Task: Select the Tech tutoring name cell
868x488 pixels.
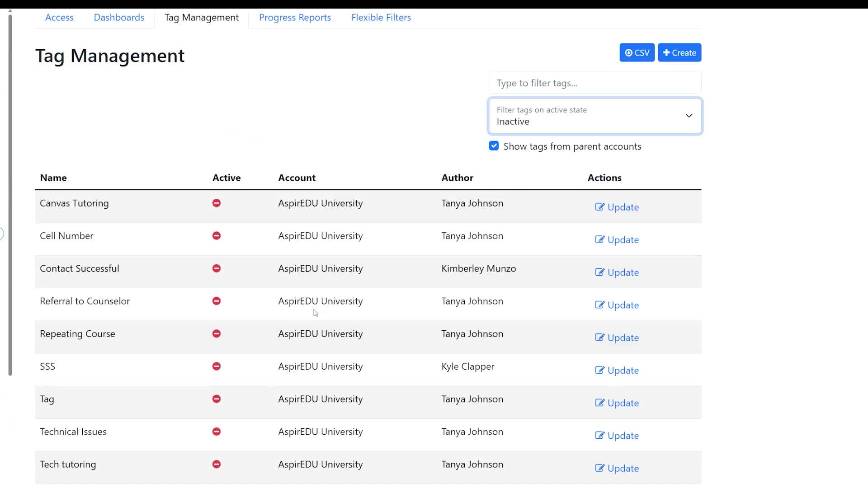Action: point(68,465)
